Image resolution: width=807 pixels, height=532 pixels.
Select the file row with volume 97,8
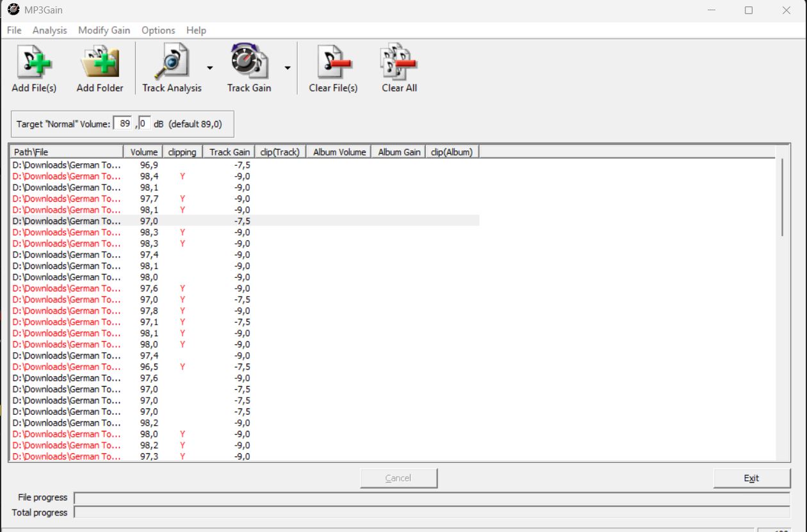245,310
